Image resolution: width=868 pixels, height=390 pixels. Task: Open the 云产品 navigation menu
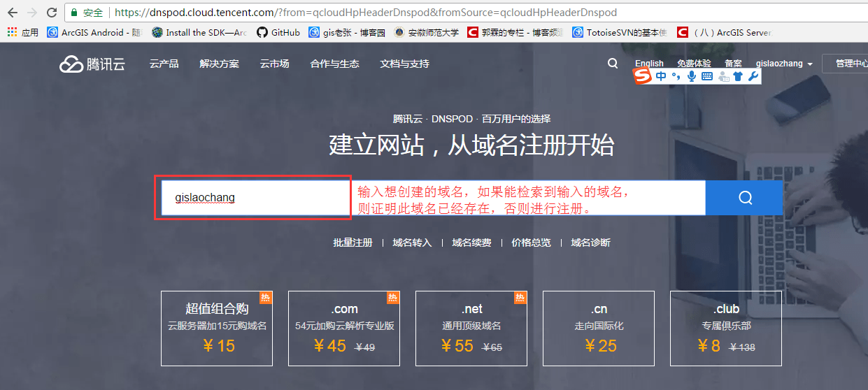pos(164,64)
